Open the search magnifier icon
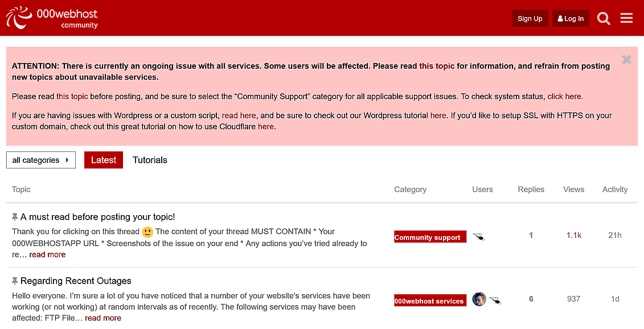This screenshot has width=644, height=329. coord(604,18)
